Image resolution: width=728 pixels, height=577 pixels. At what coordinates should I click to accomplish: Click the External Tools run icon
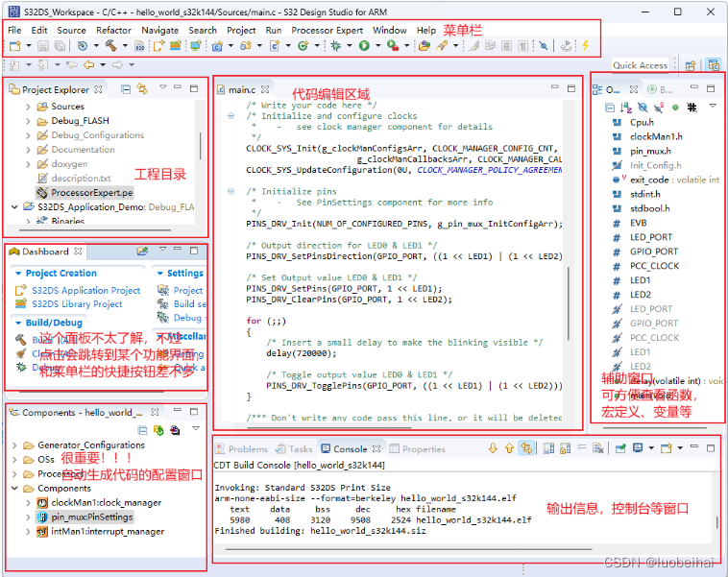point(393,45)
